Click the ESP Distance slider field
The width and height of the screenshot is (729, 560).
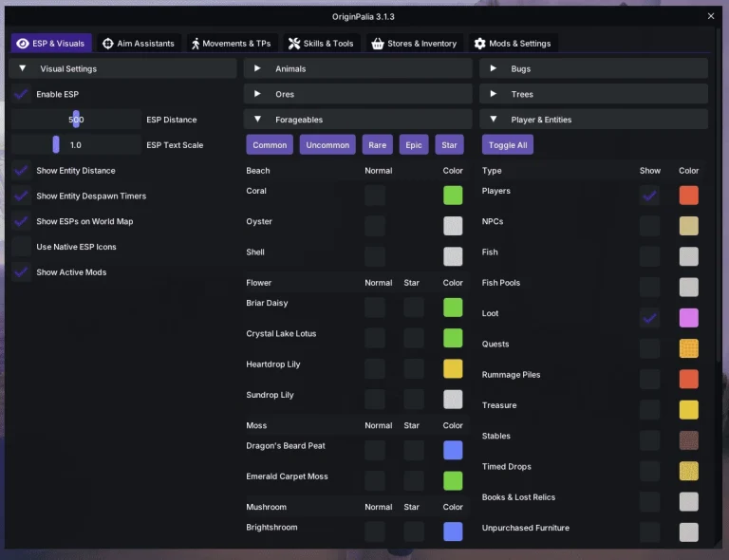76,120
